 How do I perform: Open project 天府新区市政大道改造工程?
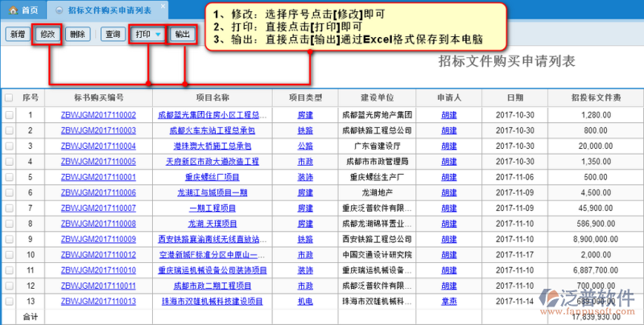pyautogui.click(x=213, y=162)
